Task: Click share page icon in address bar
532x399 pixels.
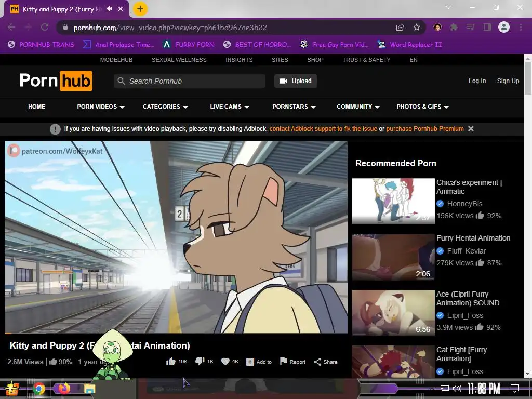Action: pyautogui.click(x=400, y=28)
